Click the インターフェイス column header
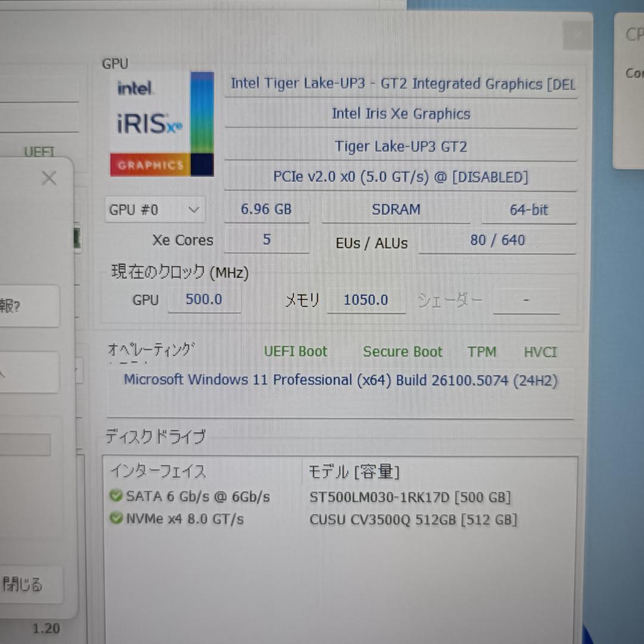Viewport: 644px width, 644px height. tap(158, 472)
